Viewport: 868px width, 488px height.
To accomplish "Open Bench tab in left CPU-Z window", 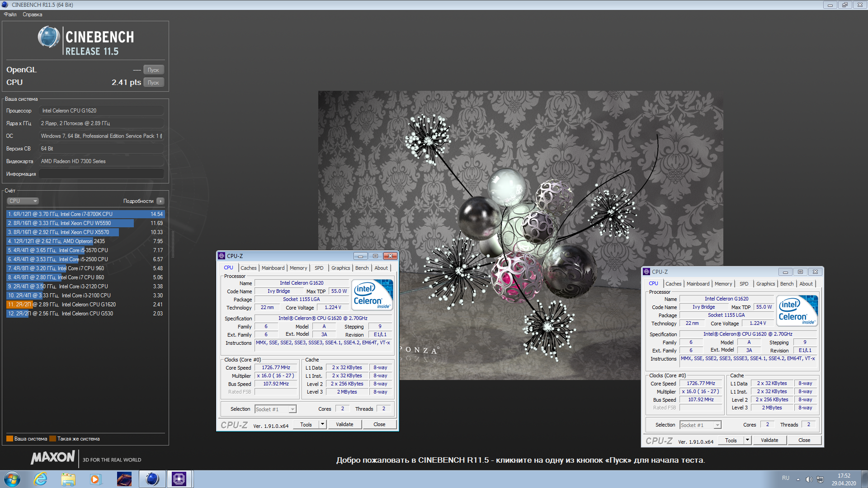I will click(x=362, y=268).
